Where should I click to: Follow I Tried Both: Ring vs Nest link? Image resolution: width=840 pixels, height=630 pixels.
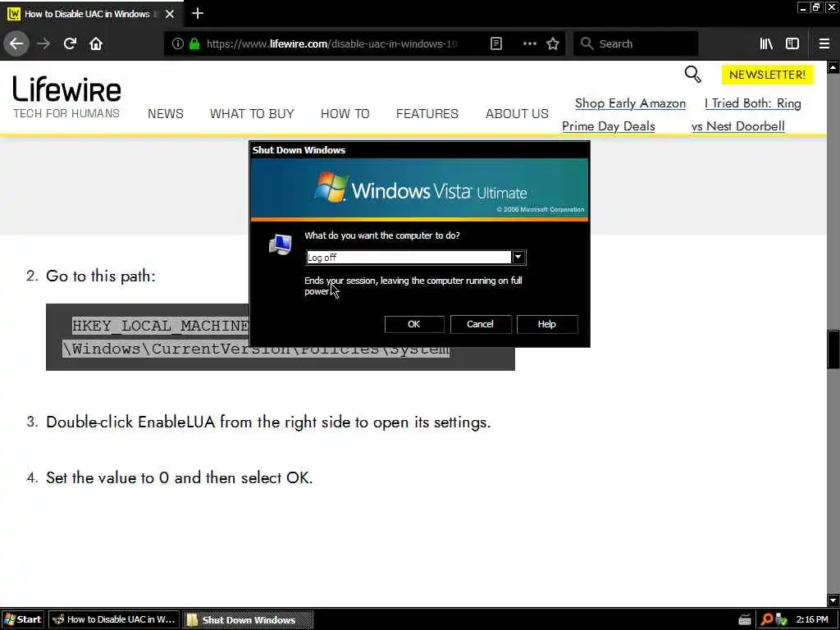746,115
